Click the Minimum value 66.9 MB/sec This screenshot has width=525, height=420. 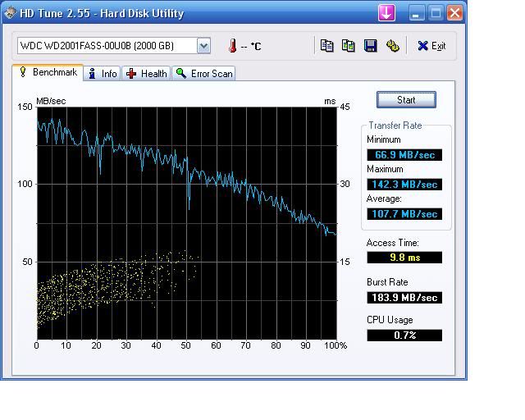404,155
